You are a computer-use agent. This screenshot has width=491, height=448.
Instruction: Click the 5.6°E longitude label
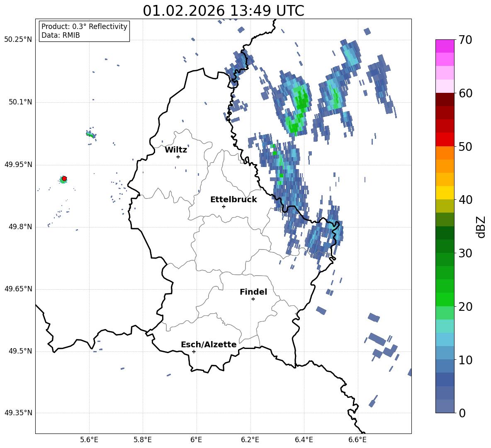click(89, 440)
